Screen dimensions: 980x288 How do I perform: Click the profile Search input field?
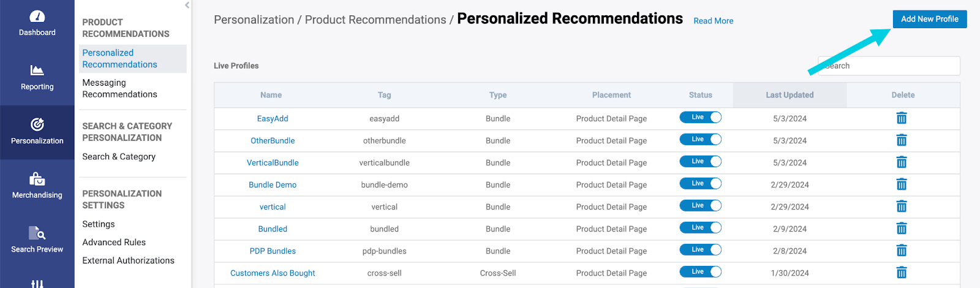pos(889,66)
